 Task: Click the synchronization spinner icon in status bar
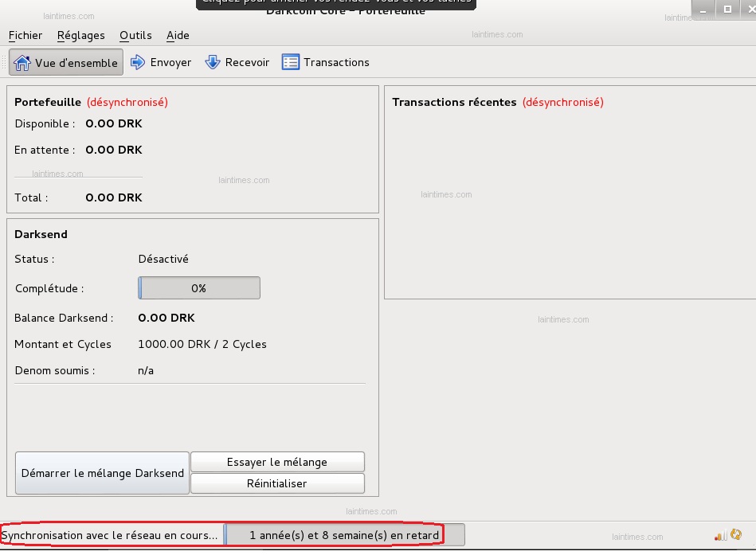coord(736,534)
